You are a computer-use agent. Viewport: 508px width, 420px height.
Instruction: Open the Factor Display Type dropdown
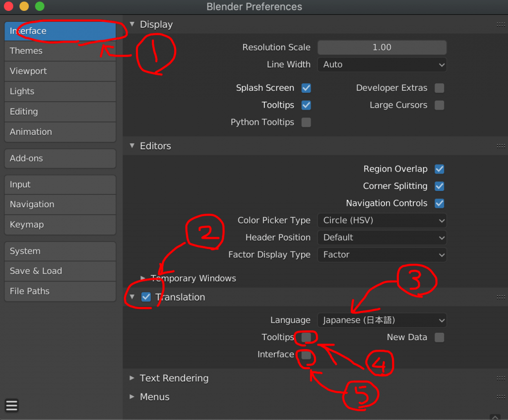[x=382, y=255]
